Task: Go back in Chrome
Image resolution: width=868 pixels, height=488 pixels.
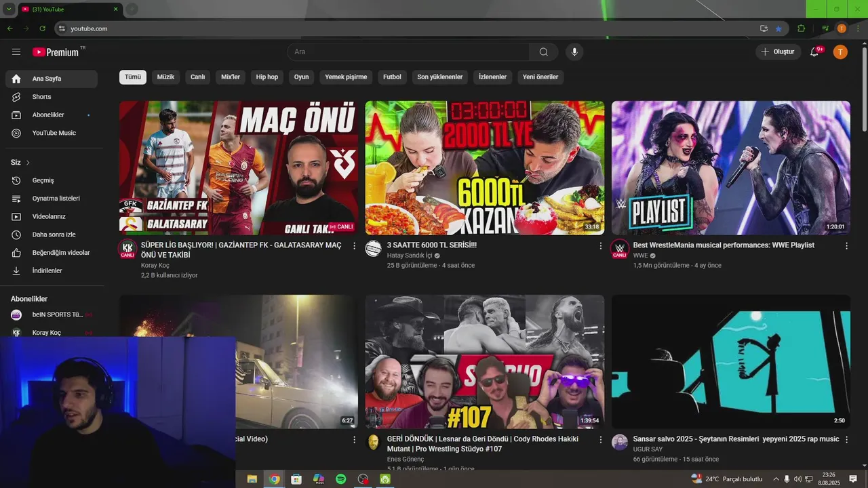Action: [9, 28]
